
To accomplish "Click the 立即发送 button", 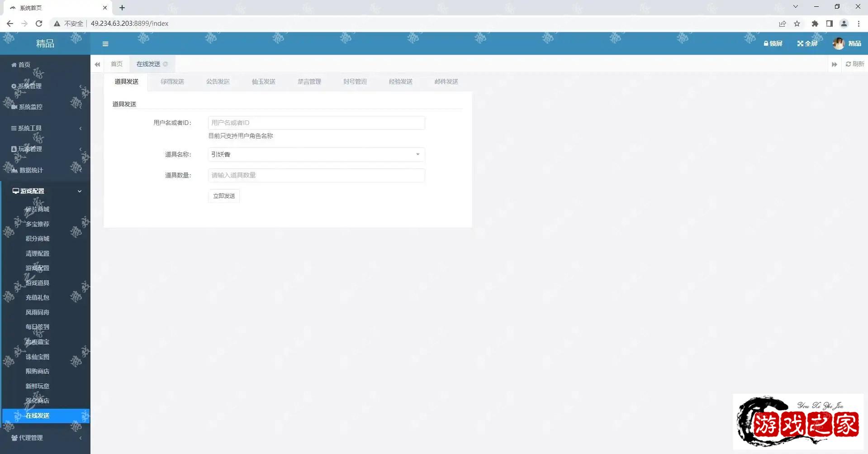I will (224, 196).
